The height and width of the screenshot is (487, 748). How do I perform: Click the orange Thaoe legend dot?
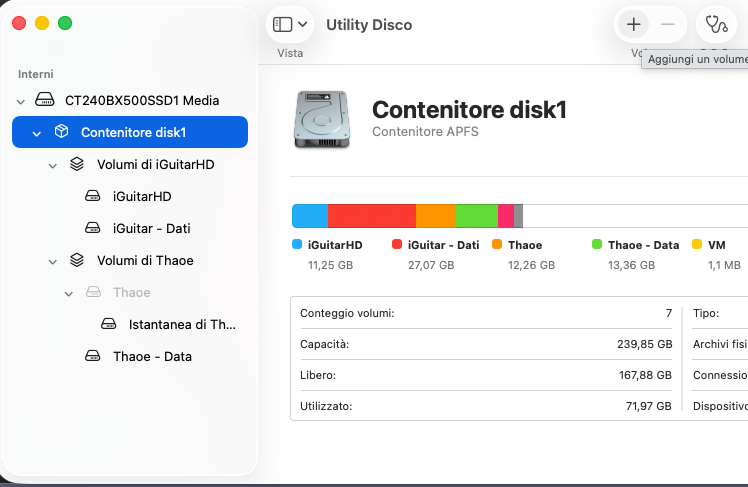point(497,244)
